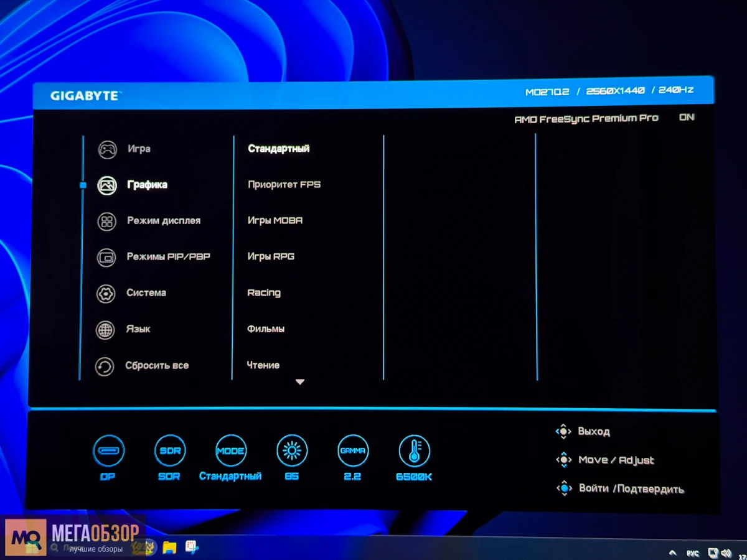Open the Режим дисплея grid icon
Screen dimensions: 747x560
pos(107,222)
